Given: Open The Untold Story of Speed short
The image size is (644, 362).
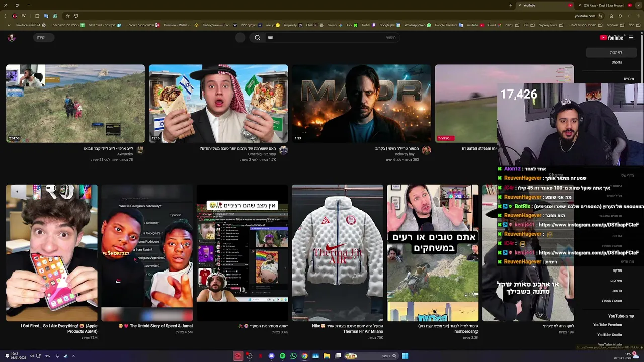Looking at the screenshot, I should click(x=147, y=253).
